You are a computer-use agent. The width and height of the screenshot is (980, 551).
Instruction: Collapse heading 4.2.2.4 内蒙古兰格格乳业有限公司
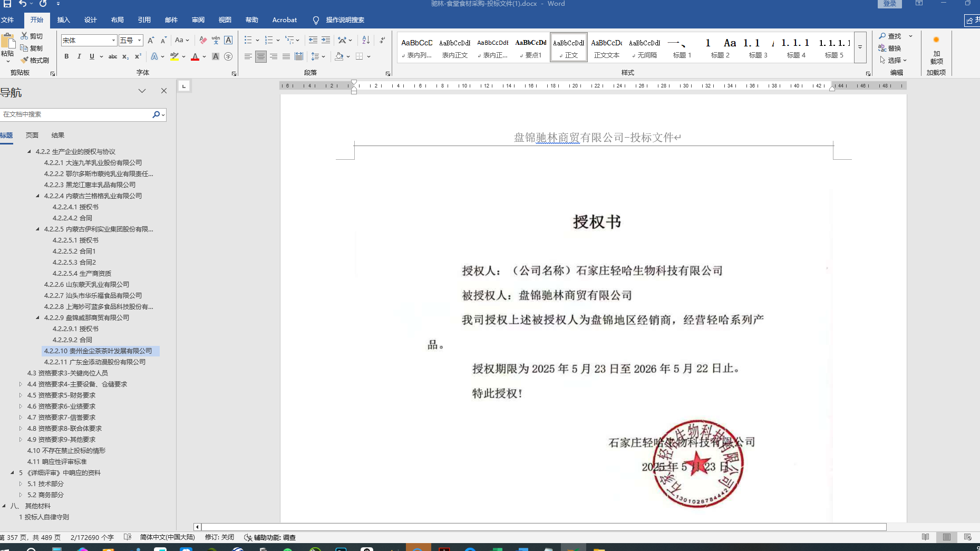click(x=37, y=196)
